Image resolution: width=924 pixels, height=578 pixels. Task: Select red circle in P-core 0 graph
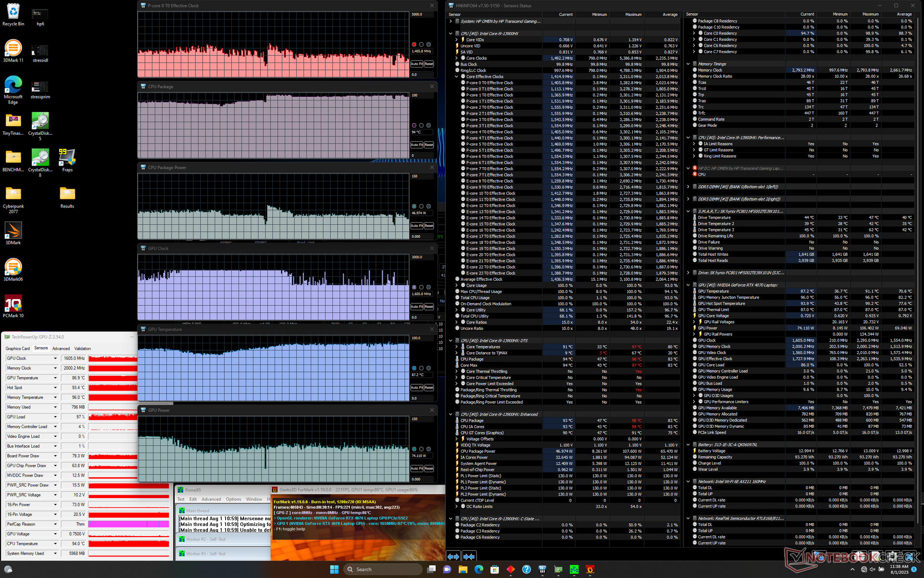[414, 44]
